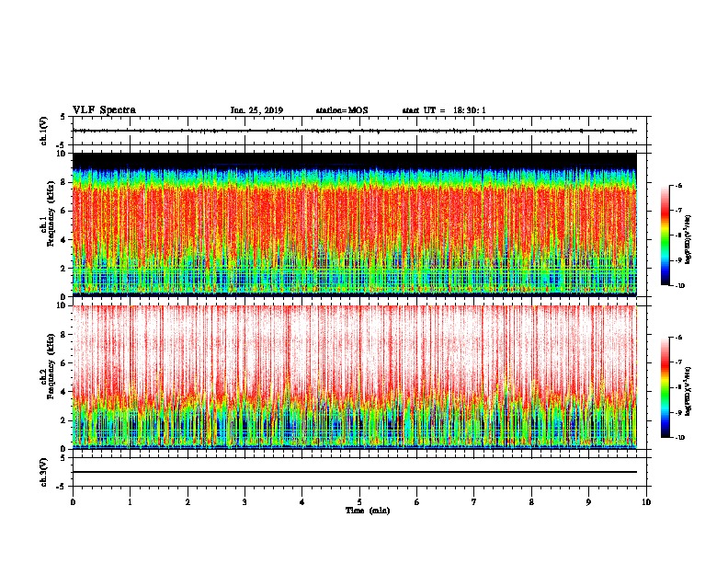728x563 pixels.
Task: Click the "6" kHz tick on ch.2 axis
Action: (x=63, y=363)
